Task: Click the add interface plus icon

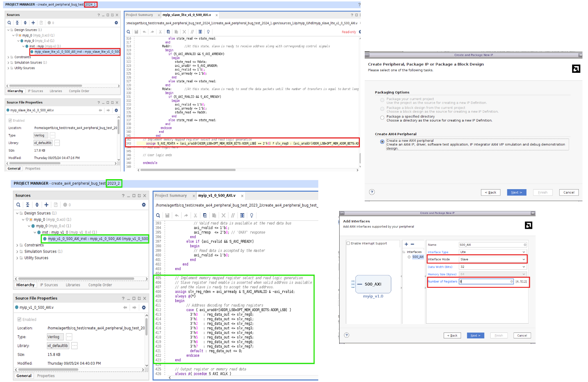Action: (x=406, y=244)
